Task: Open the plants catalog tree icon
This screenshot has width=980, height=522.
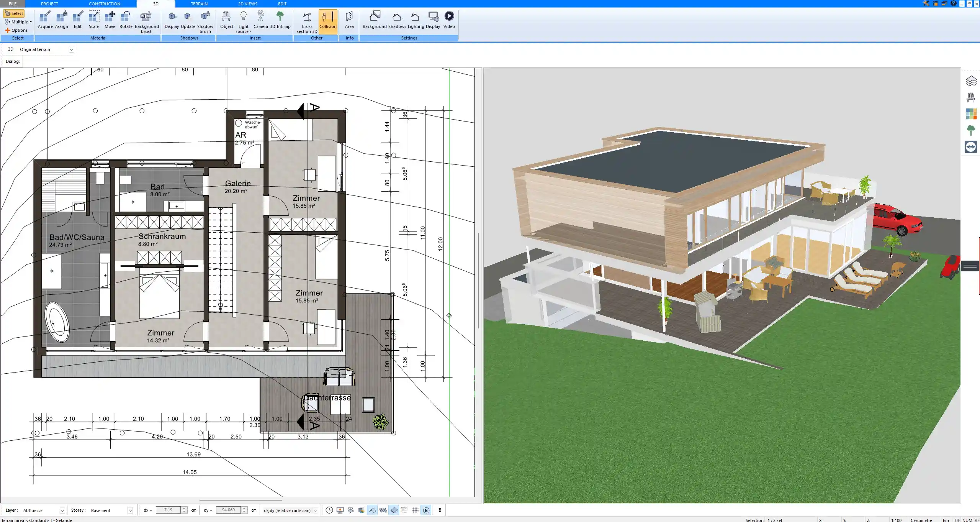Action: 971,130
